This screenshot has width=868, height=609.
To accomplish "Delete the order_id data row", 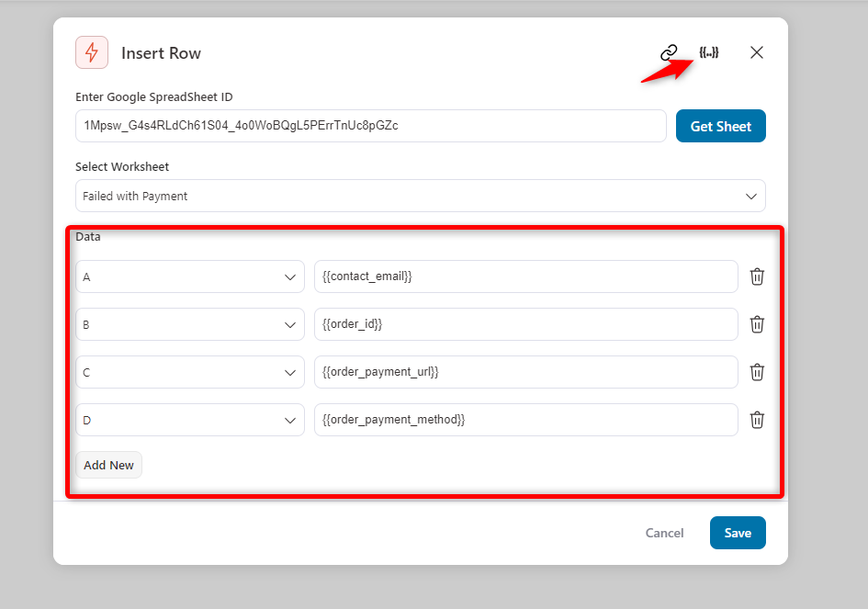I will [x=757, y=324].
